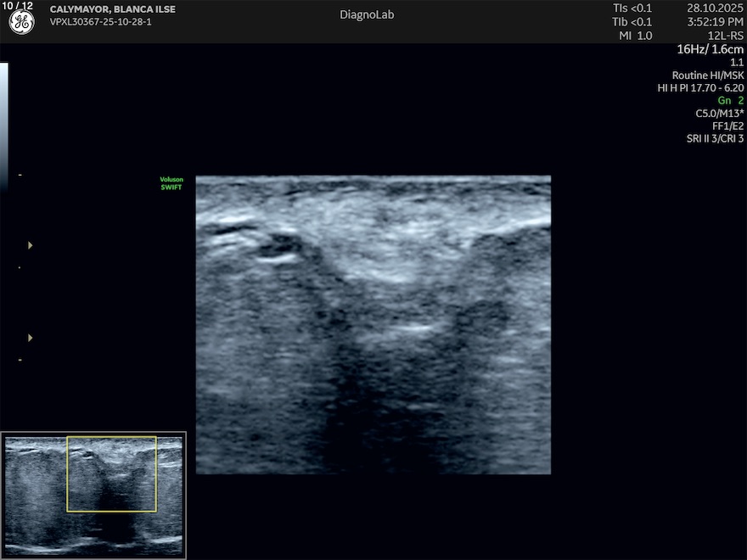This screenshot has height=560, width=747.
Task: Click the 28.10.2025 exam date
Action: click(x=715, y=8)
